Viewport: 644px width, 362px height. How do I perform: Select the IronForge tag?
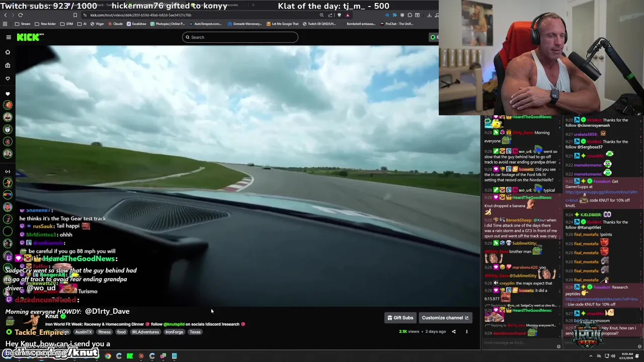174,332
